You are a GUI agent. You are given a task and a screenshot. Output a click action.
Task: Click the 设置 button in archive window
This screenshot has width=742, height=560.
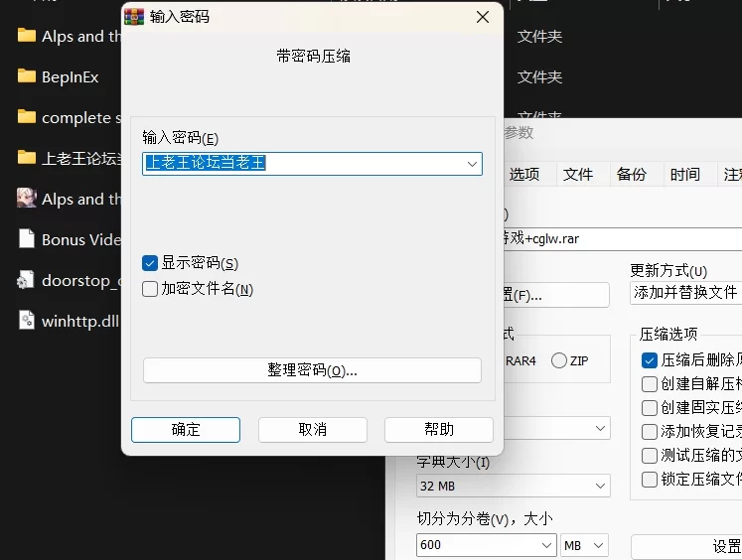(686, 546)
